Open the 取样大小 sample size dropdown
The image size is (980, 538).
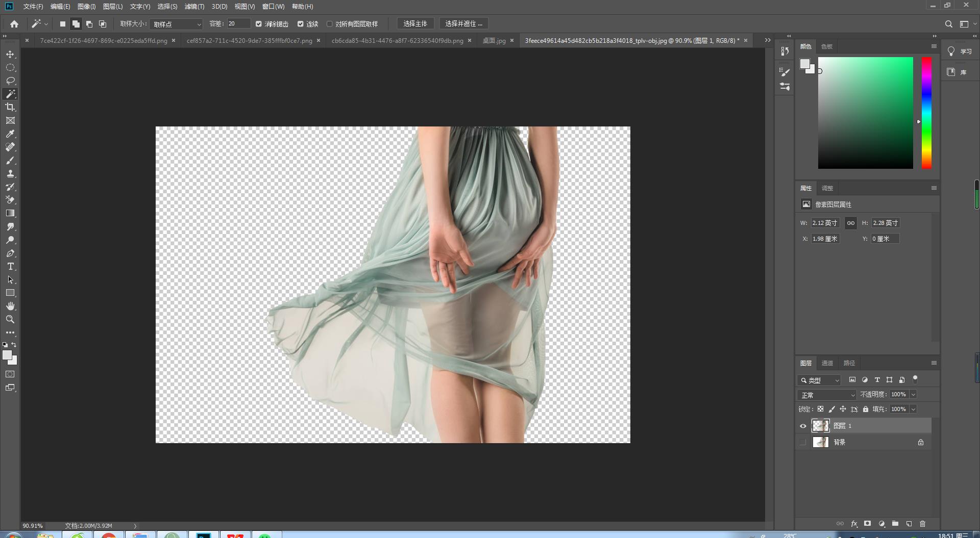point(177,24)
